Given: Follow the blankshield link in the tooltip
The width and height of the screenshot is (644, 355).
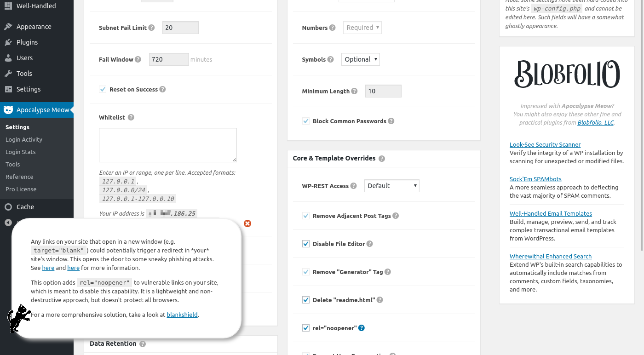Looking at the screenshot, I should pos(182,315).
